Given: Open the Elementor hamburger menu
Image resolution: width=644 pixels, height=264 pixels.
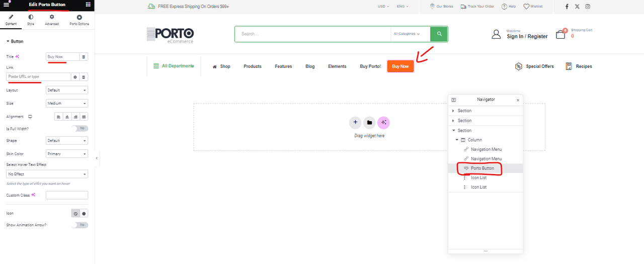Looking at the screenshot, I should [x=7, y=5].
